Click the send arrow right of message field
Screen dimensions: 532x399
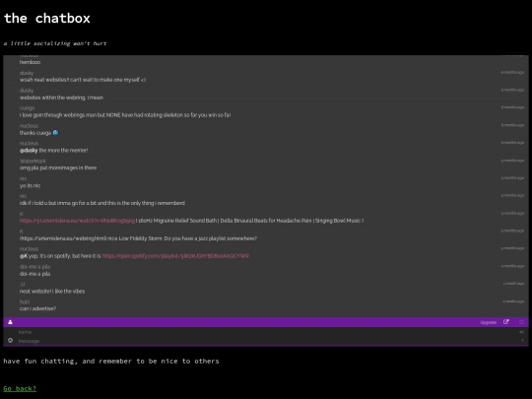pyautogui.click(x=522, y=340)
